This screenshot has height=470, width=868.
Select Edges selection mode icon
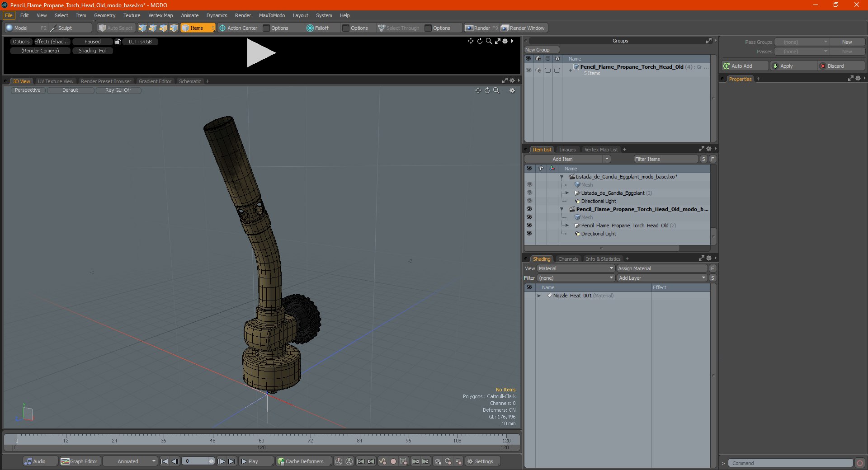153,28
